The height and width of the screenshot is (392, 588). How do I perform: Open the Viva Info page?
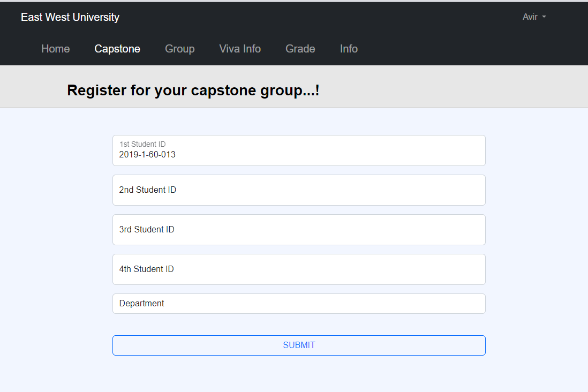click(x=240, y=49)
